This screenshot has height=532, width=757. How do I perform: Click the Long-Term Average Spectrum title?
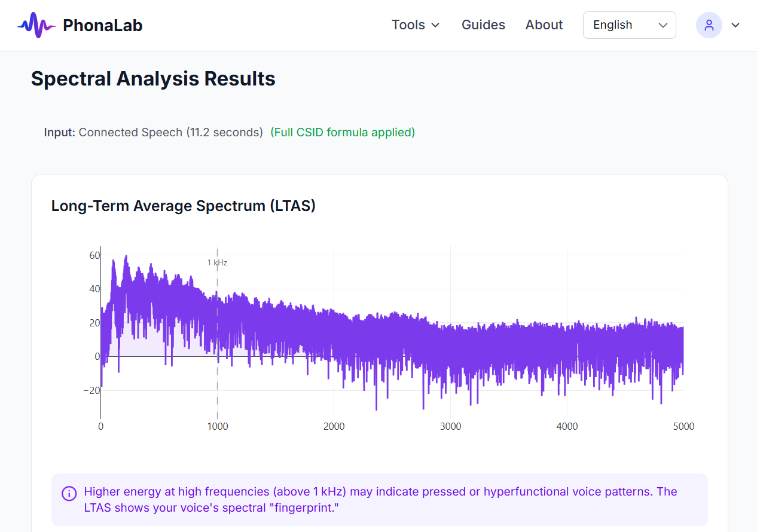(184, 206)
